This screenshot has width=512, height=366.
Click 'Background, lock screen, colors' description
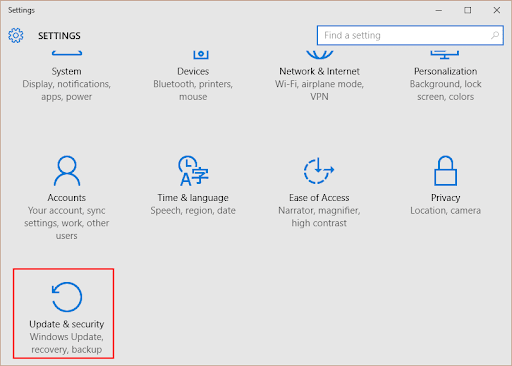(x=445, y=90)
